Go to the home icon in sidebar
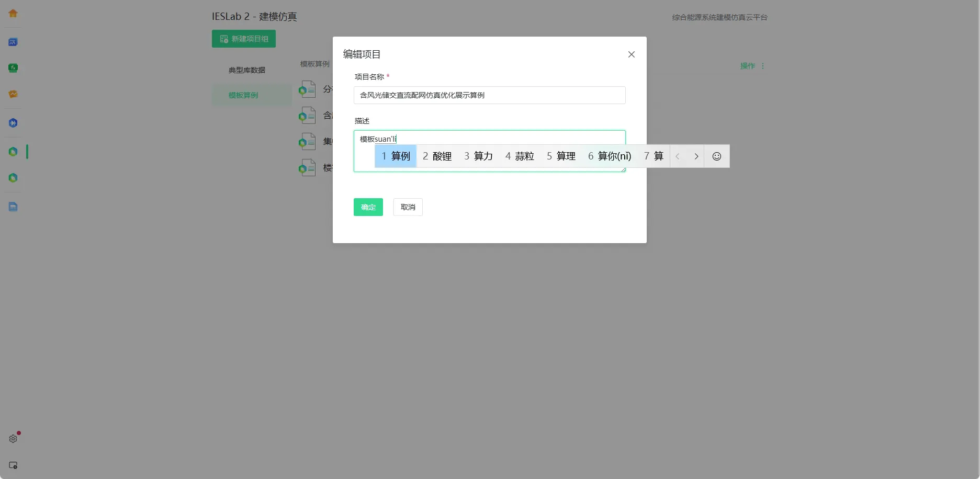980x479 pixels. pyautogui.click(x=13, y=14)
